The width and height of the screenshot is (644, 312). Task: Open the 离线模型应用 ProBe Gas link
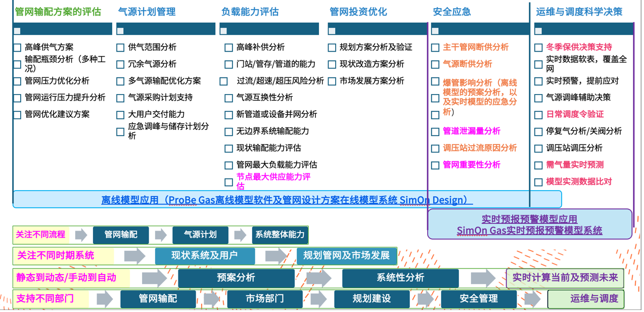(287, 200)
